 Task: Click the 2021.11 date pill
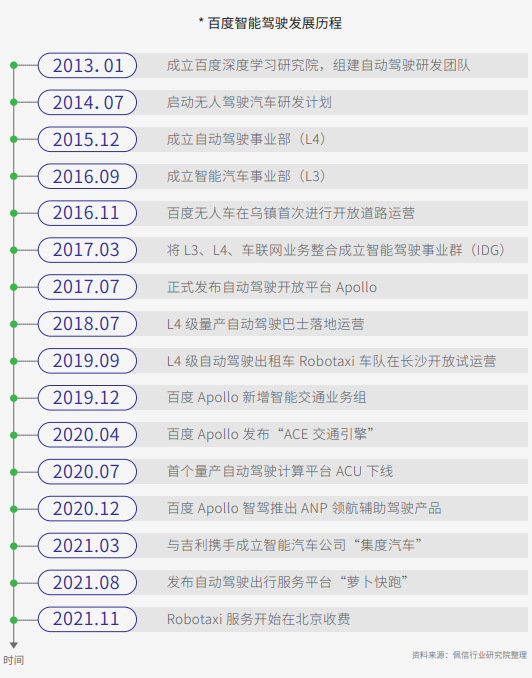(x=87, y=619)
